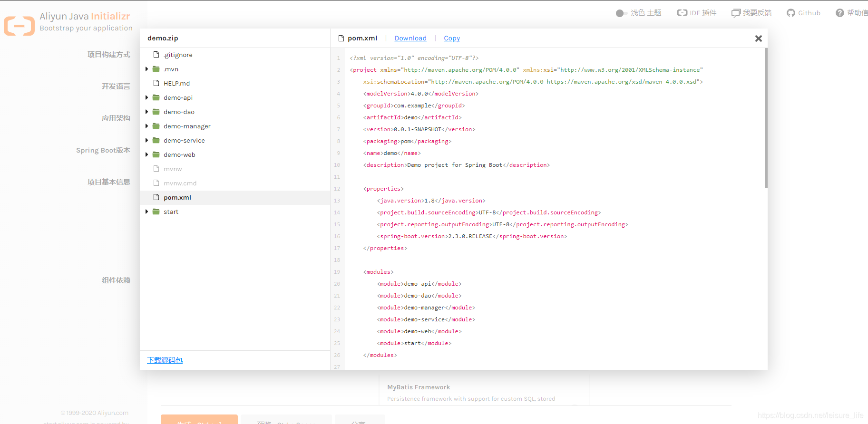Expand the demo-service folder arrow
This screenshot has height=424, width=868.
pos(146,140)
